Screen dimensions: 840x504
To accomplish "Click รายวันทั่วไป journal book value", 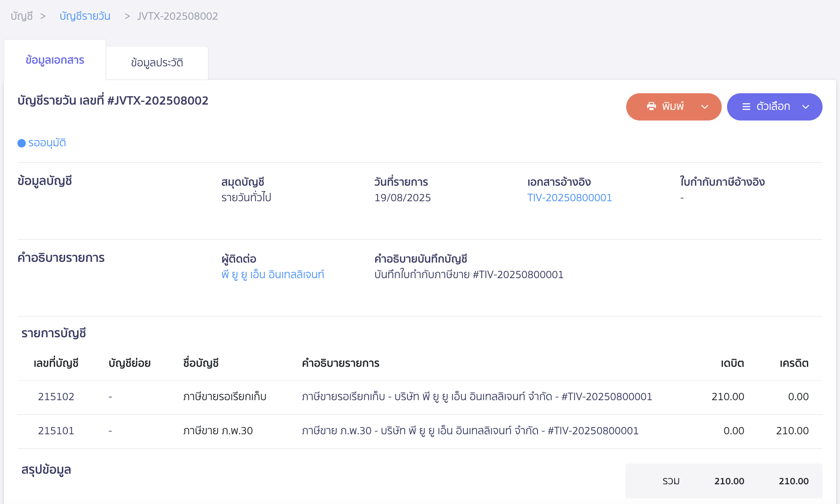I will (246, 197).
